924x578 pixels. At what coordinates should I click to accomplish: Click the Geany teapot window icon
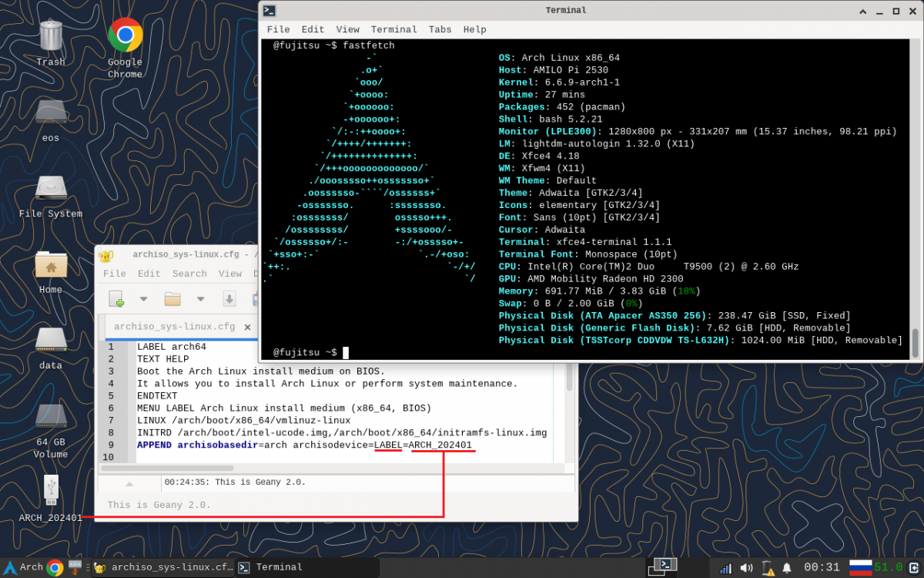tap(107, 254)
